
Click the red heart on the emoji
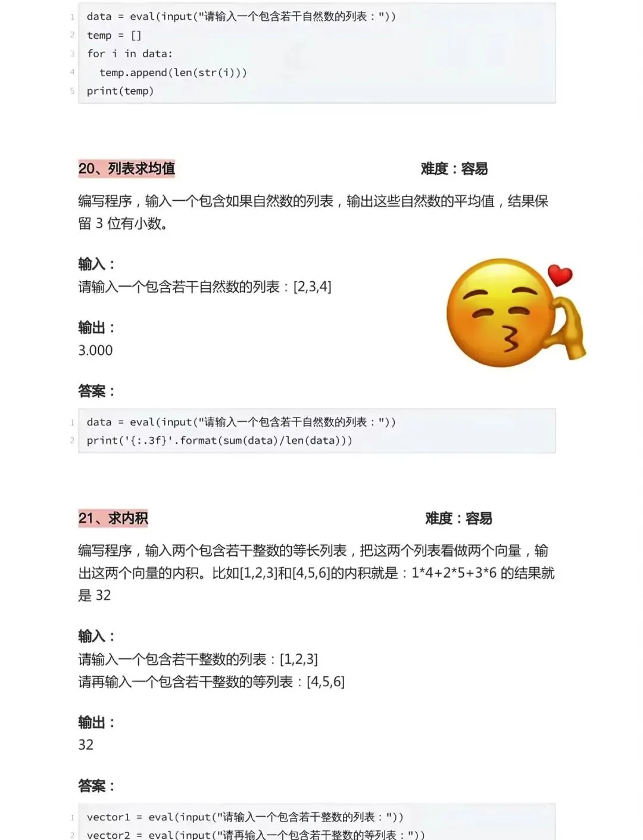560,275
